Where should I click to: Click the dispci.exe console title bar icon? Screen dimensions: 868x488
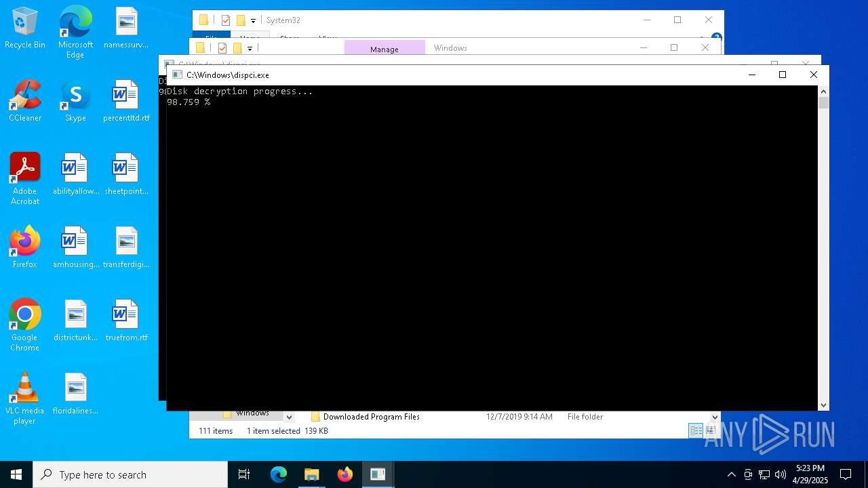click(x=177, y=75)
